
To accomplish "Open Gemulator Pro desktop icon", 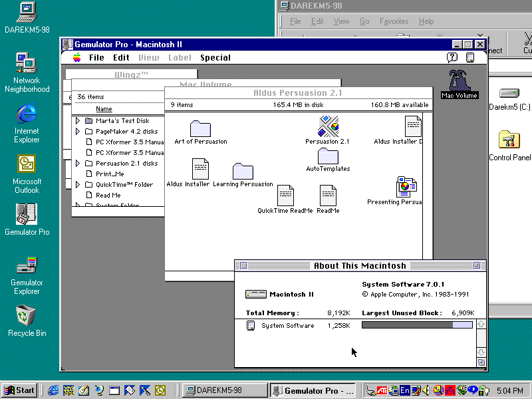I will [x=27, y=214].
